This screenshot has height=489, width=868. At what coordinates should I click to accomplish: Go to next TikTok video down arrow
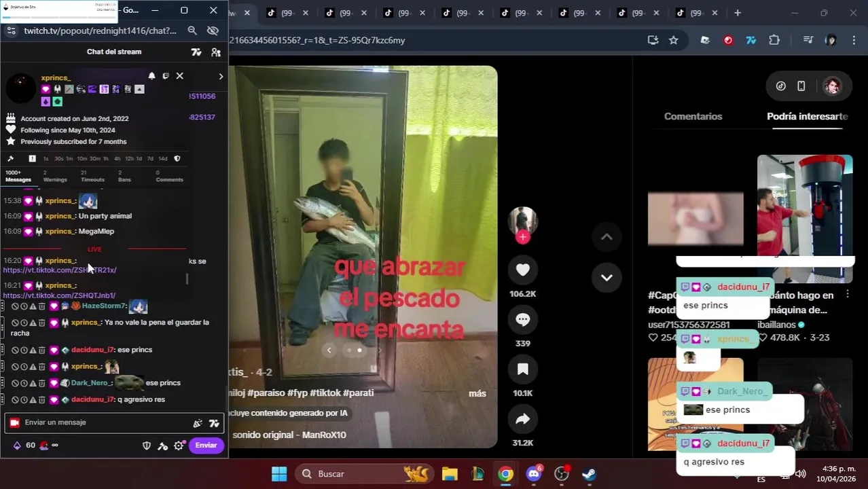coord(607,277)
